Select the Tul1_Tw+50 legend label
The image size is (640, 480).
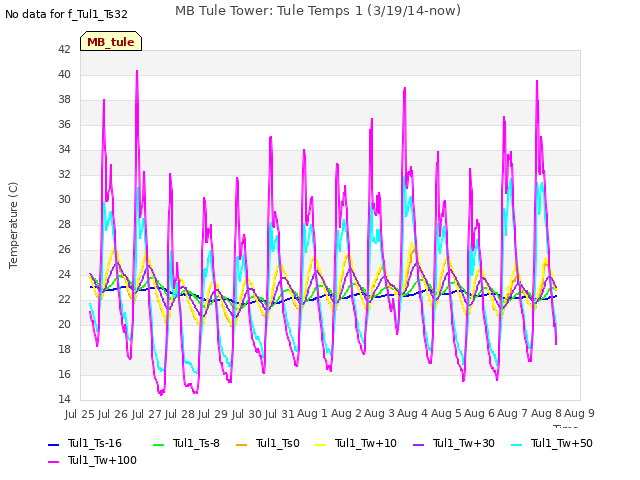[x=562, y=443]
